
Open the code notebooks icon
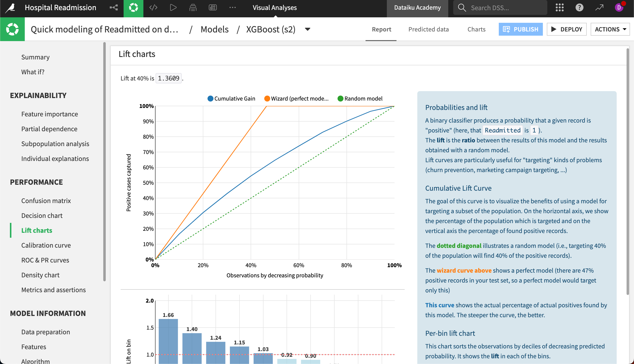[x=153, y=8]
